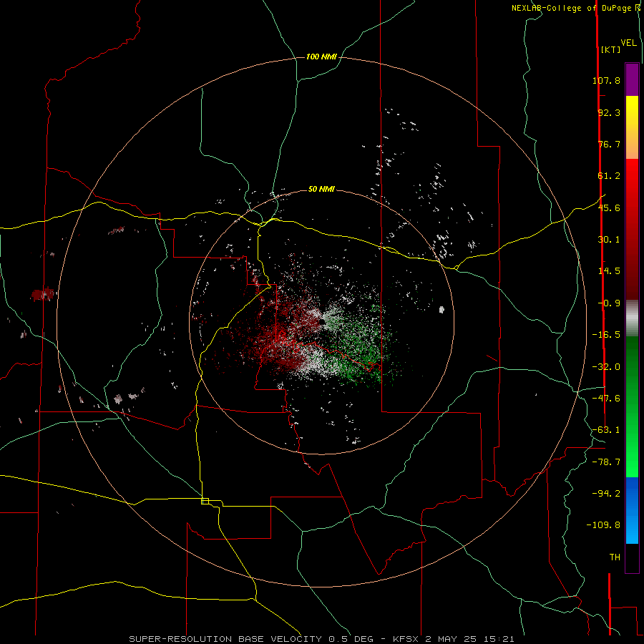The height and width of the screenshot is (644, 644).
Task: Click the 2 MAY 25 15:21 timestamp
Action: coord(470,639)
